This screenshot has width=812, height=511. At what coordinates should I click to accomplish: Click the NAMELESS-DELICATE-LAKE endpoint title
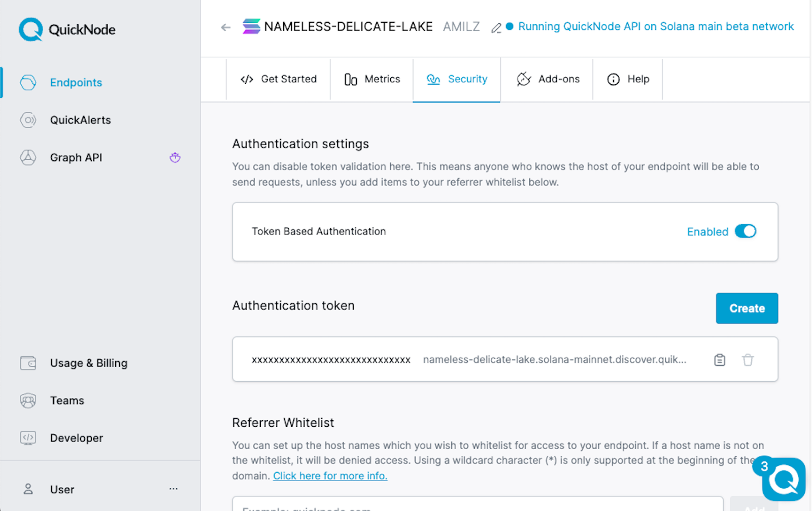[349, 26]
